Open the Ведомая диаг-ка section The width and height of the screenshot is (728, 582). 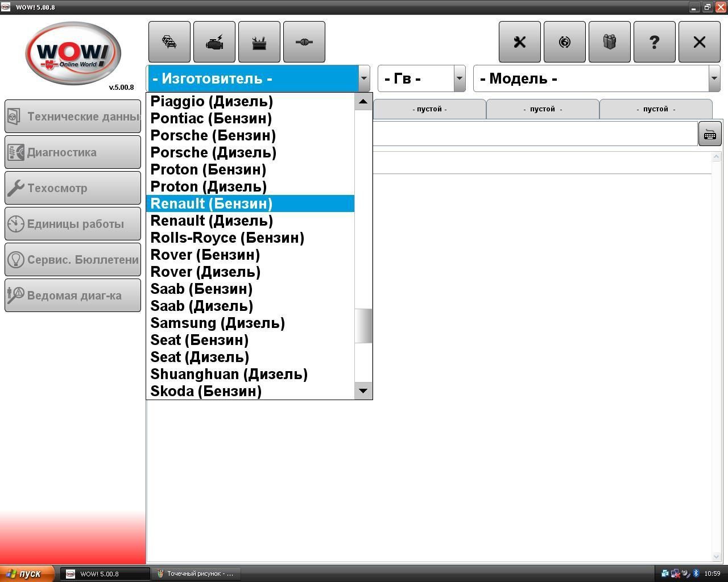(x=73, y=296)
